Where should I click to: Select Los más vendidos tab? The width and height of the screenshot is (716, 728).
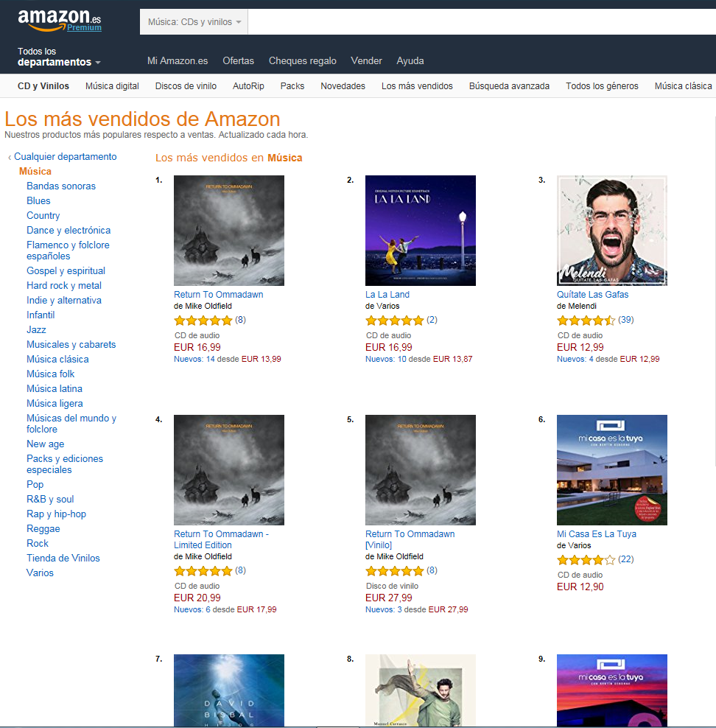pos(417,86)
